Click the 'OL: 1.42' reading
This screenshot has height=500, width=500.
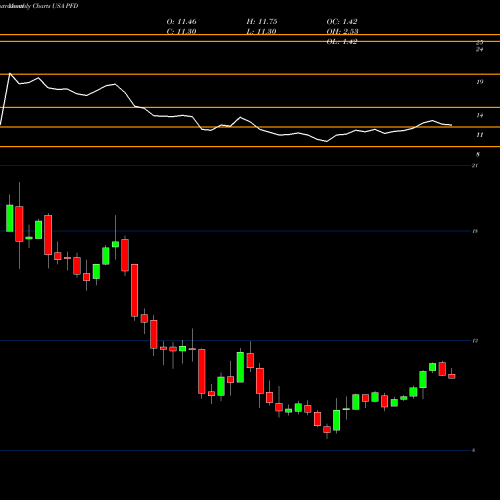[x=342, y=41]
